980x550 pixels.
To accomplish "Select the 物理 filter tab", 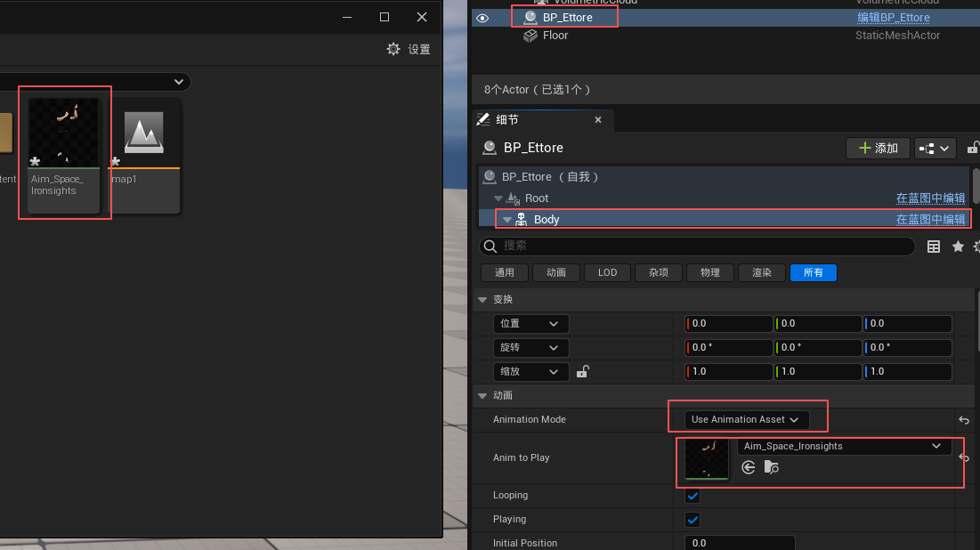I will (710, 272).
